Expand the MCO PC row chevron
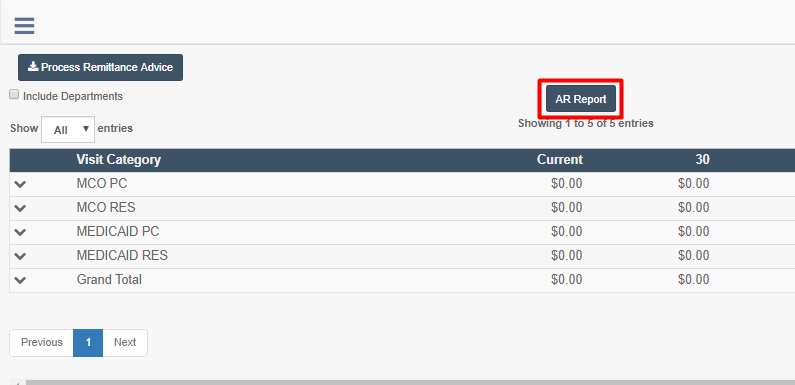The width and height of the screenshot is (795, 385). point(20,185)
